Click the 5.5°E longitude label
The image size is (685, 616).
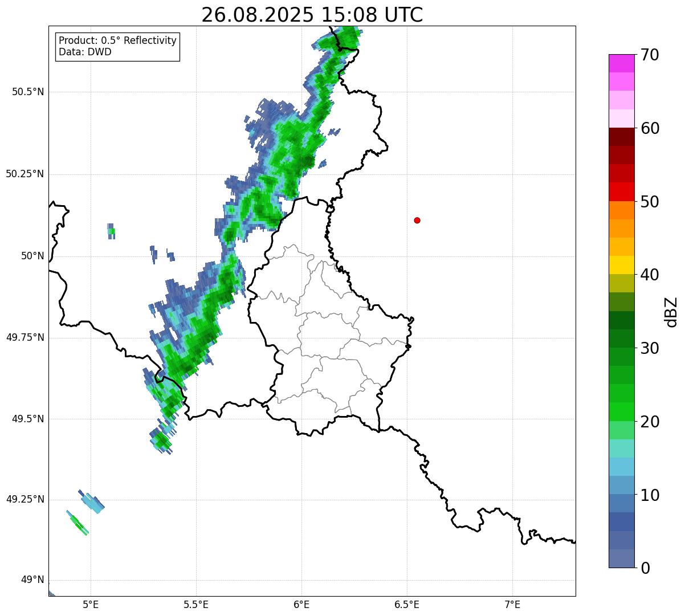tap(196, 605)
